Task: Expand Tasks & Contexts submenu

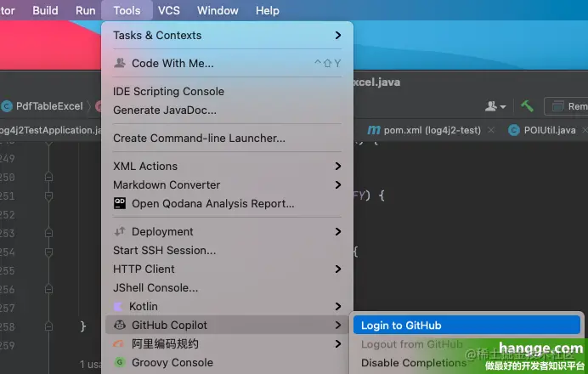Action: (227, 35)
